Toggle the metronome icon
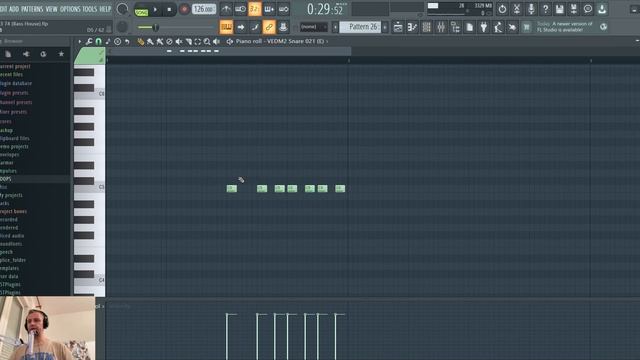 tap(226, 9)
